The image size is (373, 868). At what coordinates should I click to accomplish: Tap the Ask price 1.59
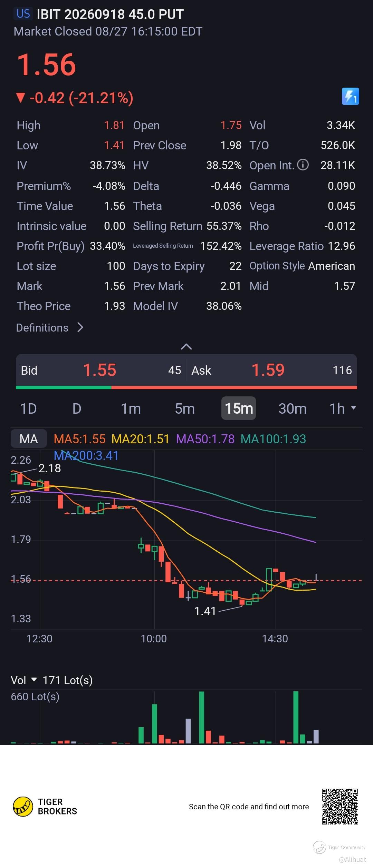tap(268, 370)
